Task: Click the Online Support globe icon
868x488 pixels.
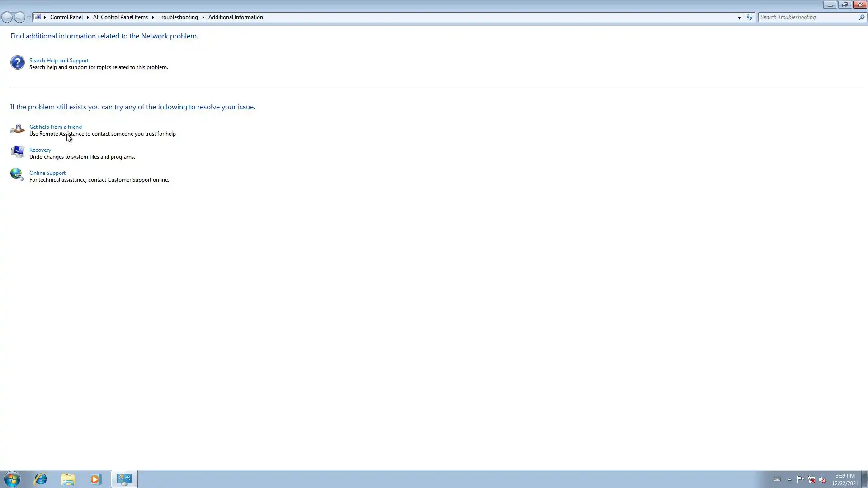Action: (x=17, y=174)
